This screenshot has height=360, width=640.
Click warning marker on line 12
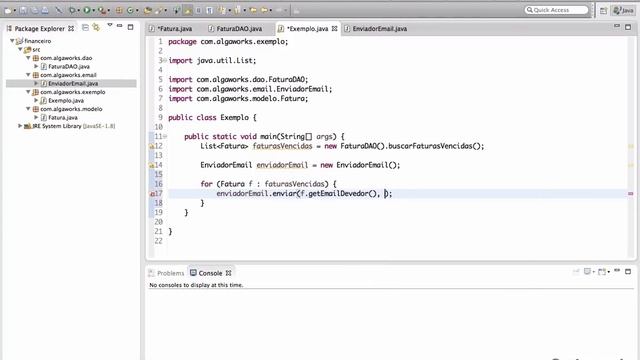coord(151,146)
